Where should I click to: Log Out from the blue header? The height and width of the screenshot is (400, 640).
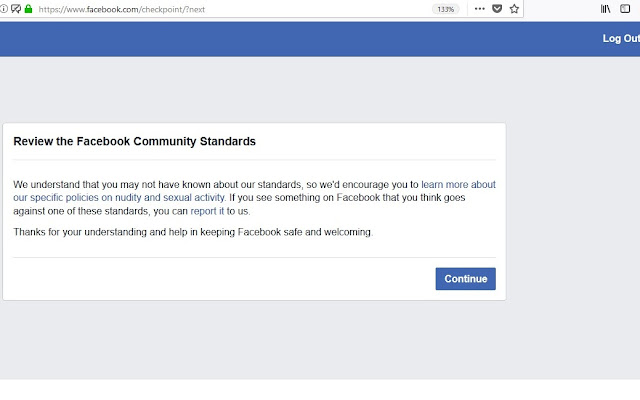click(x=621, y=38)
